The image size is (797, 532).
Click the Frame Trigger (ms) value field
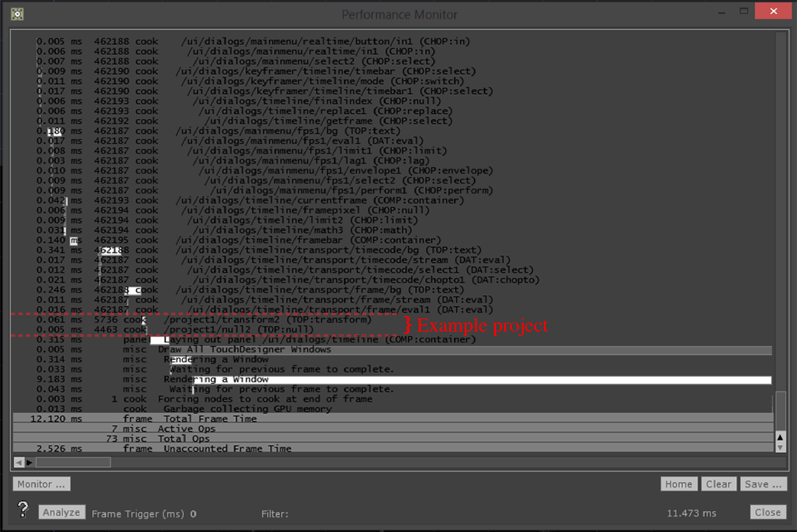193,514
